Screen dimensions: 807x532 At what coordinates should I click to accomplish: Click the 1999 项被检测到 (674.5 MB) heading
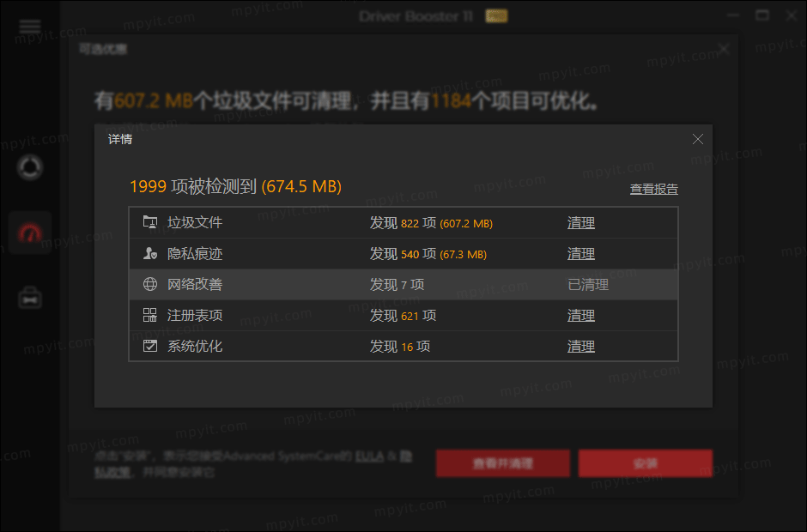click(x=236, y=186)
